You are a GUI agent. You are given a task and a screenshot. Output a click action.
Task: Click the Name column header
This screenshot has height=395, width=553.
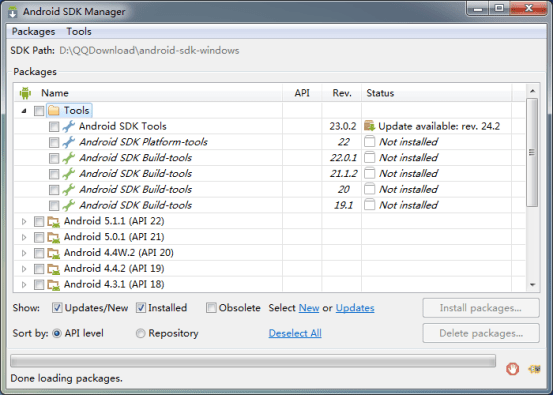tap(148, 93)
